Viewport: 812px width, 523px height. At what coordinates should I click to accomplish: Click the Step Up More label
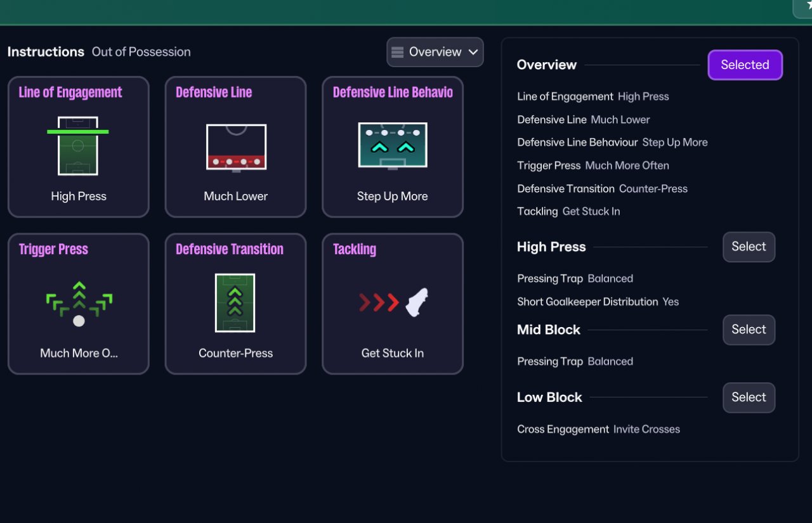[393, 197]
